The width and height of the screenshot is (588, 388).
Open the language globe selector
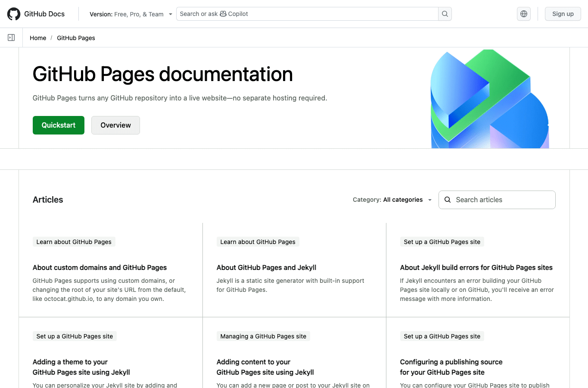524,14
